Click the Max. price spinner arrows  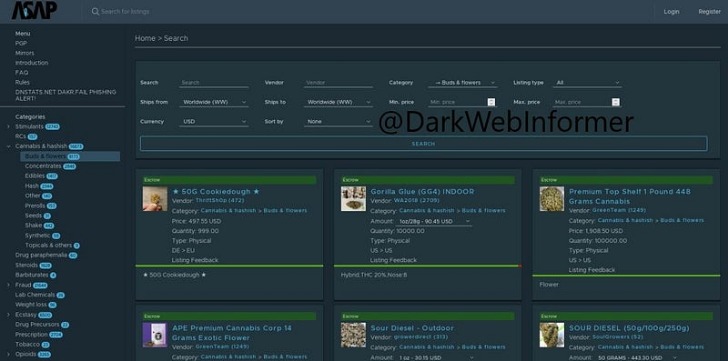(x=616, y=102)
